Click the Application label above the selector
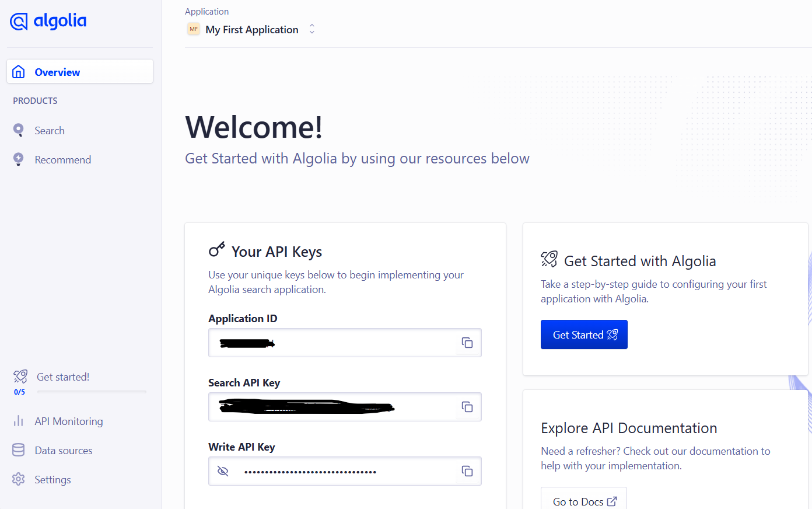Screen dimensions: 812x509 [x=206, y=12]
